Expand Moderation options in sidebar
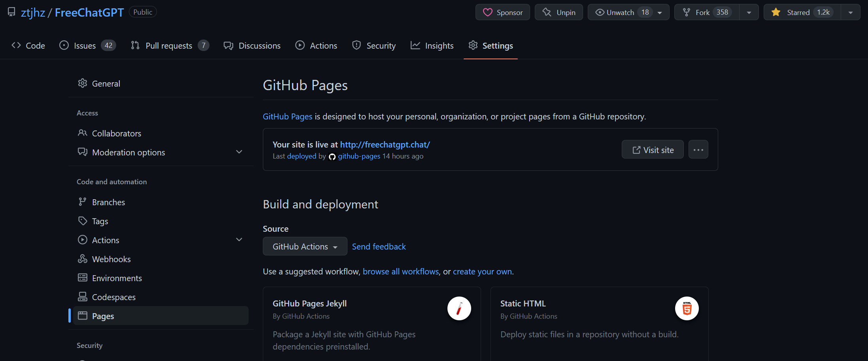 (x=239, y=152)
